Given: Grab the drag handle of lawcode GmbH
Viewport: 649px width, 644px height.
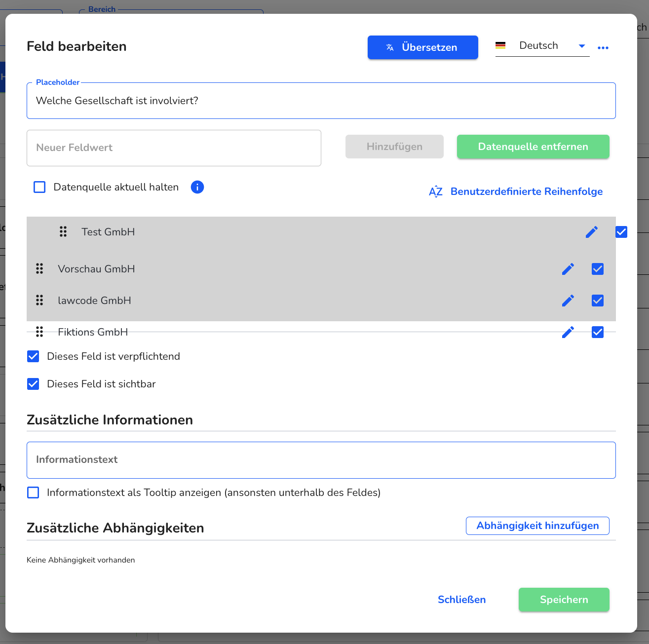Looking at the screenshot, I should coord(39,300).
